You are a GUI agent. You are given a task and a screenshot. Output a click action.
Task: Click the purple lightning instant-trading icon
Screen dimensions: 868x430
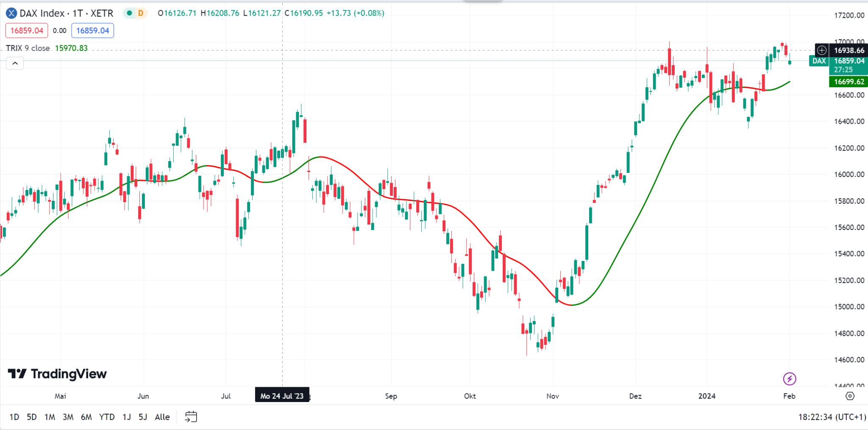pyautogui.click(x=790, y=378)
